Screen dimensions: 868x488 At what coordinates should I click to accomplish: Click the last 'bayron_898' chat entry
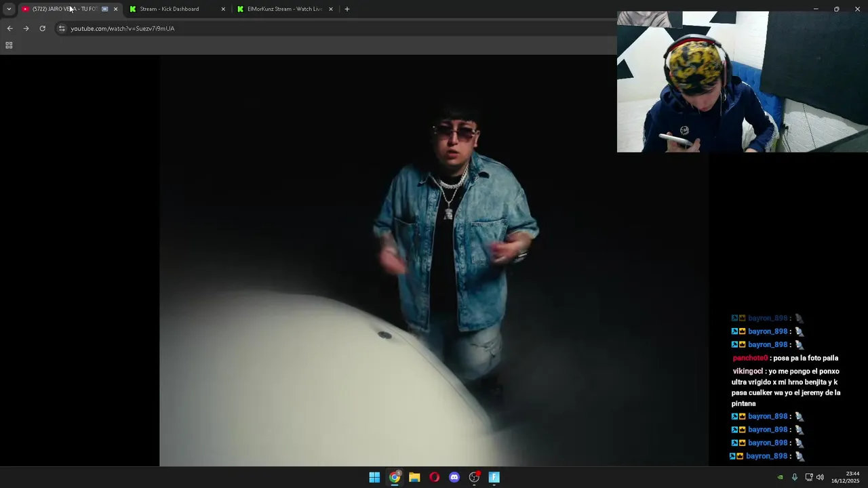(767, 456)
